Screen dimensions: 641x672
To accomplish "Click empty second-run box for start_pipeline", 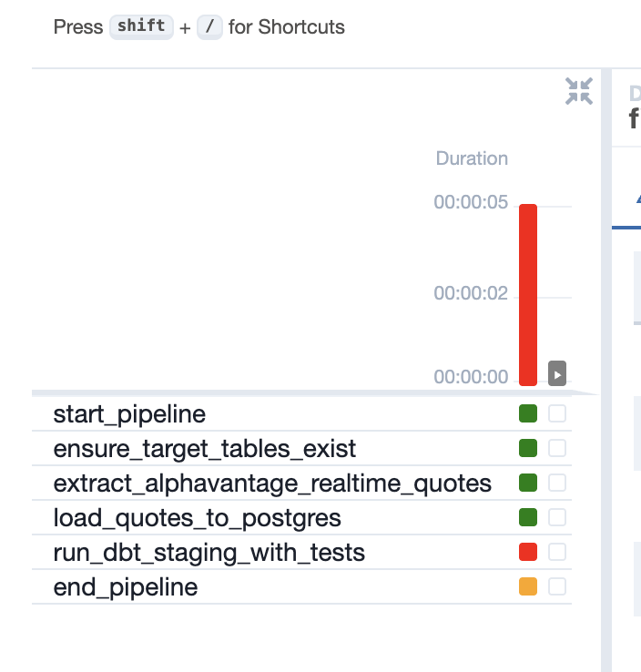I will [x=557, y=414].
